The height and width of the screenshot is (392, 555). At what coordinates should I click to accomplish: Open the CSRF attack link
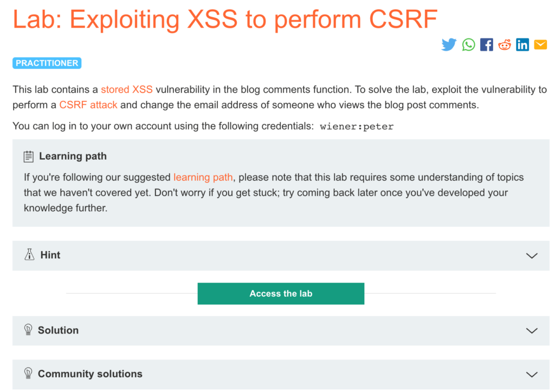coord(88,105)
